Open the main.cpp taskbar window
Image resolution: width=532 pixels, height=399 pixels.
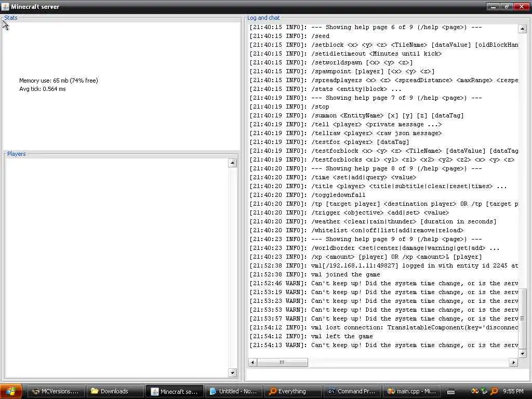pos(411,391)
